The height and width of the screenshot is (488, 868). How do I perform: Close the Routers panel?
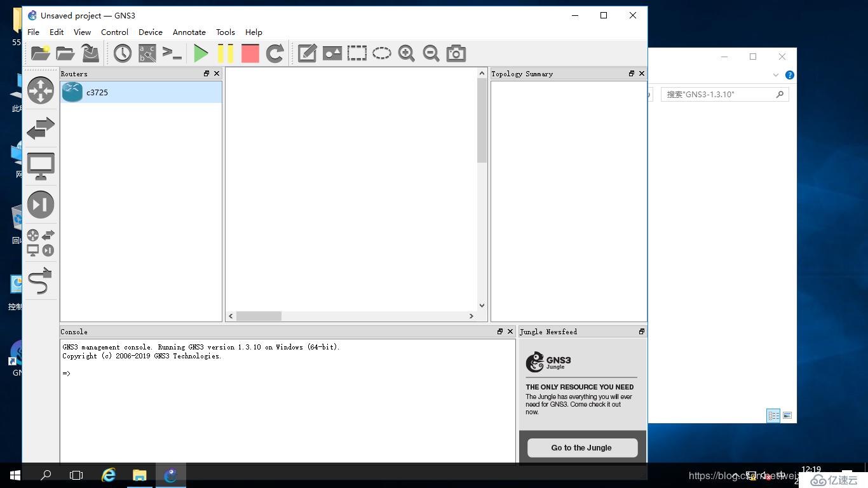[x=217, y=74]
